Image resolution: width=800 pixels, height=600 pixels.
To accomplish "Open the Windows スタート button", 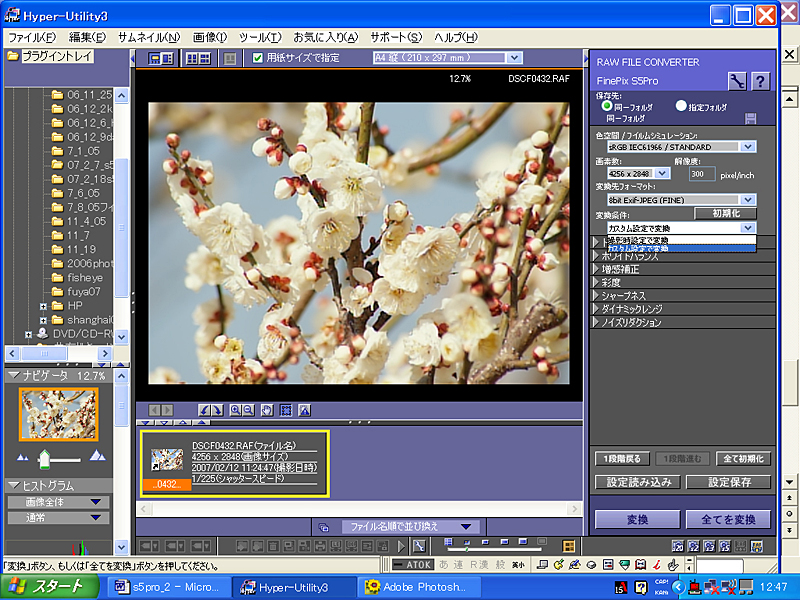I will pyautogui.click(x=49, y=587).
